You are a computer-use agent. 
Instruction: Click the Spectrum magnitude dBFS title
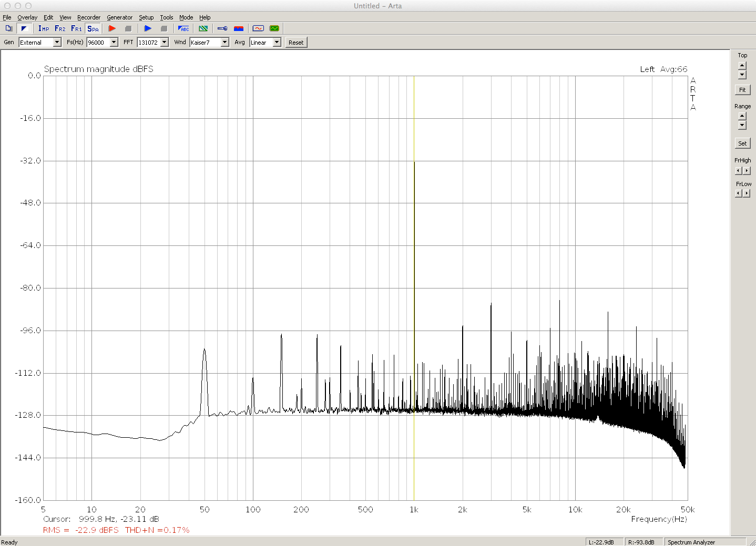[x=99, y=69]
